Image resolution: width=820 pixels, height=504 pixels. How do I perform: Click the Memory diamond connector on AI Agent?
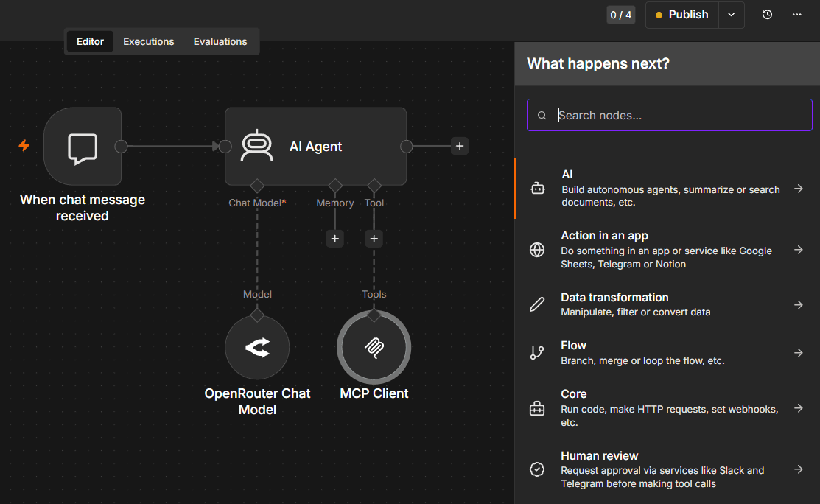(x=335, y=186)
